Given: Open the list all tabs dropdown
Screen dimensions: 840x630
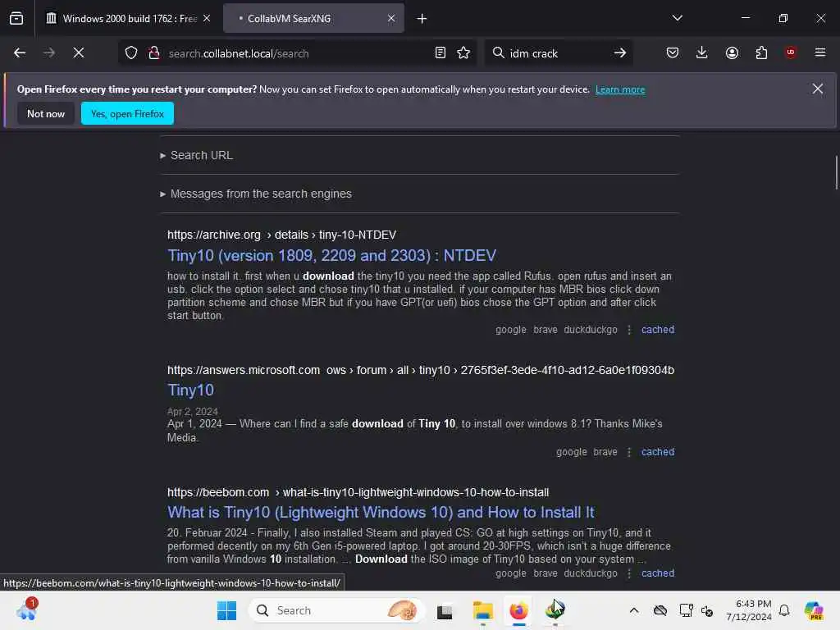Looking at the screenshot, I should (677, 18).
